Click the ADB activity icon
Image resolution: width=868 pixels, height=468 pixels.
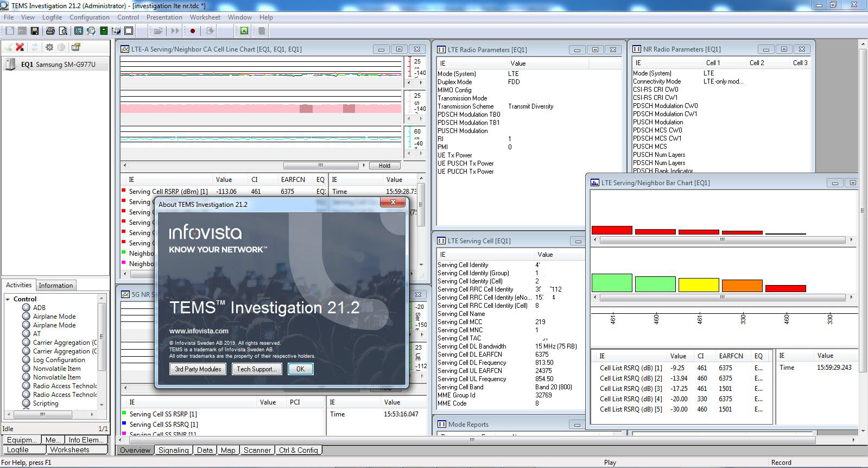pos(26,307)
